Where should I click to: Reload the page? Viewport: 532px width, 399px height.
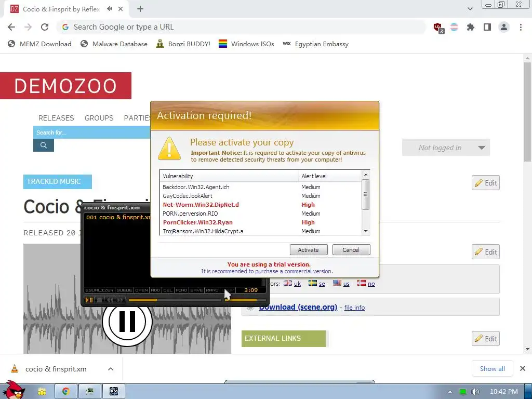pyautogui.click(x=45, y=27)
